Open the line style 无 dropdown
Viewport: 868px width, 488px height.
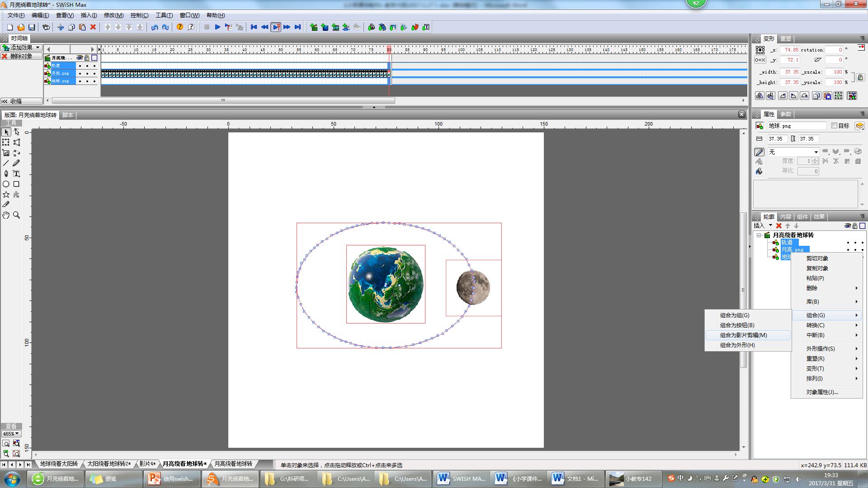pyautogui.click(x=794, y=152)
